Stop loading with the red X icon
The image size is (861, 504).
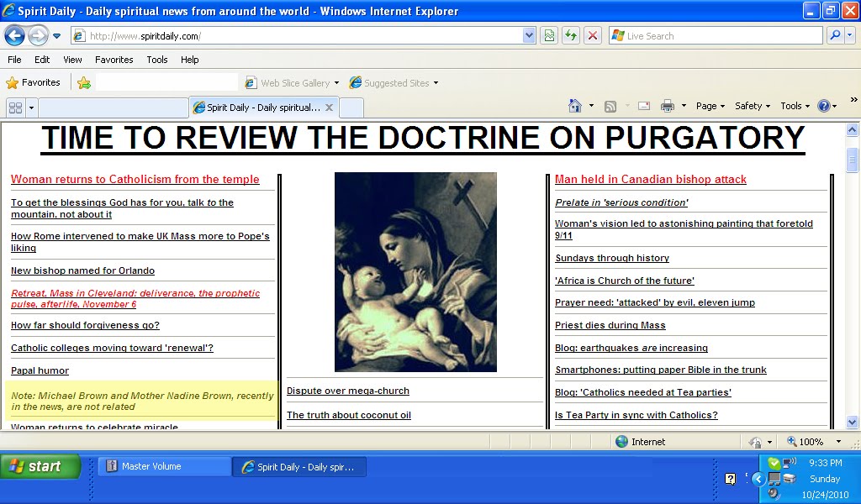point(593,36)
